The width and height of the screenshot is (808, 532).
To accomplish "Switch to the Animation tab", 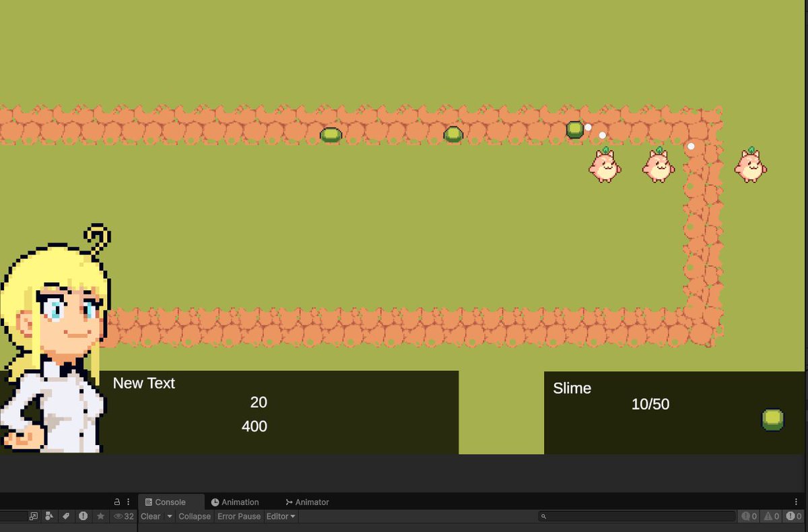I will point(234,502).
